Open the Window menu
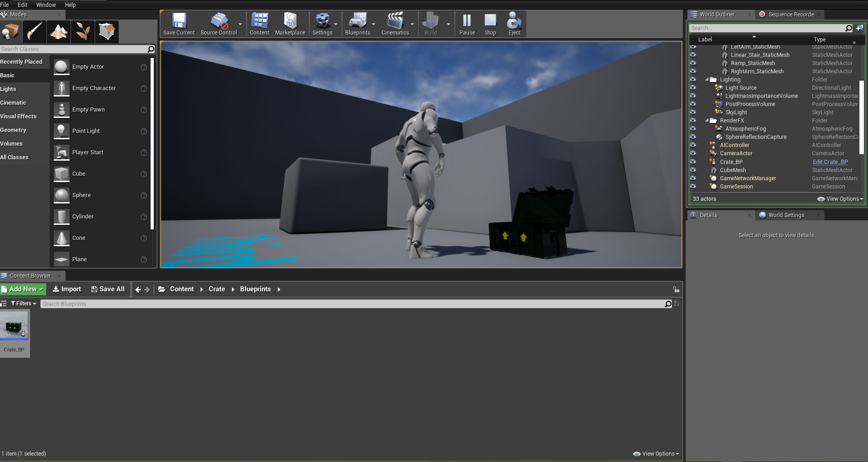The width and height of the screenshot is (868, 462). pos(46,5)
